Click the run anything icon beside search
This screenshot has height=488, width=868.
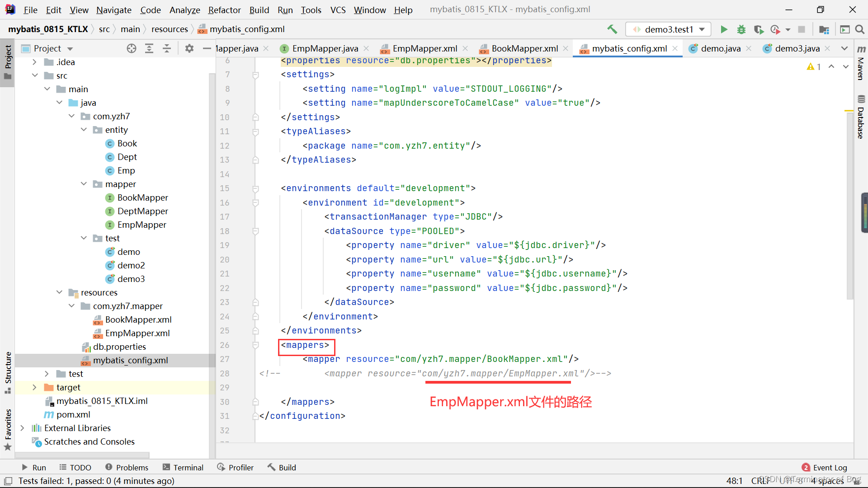844,29
